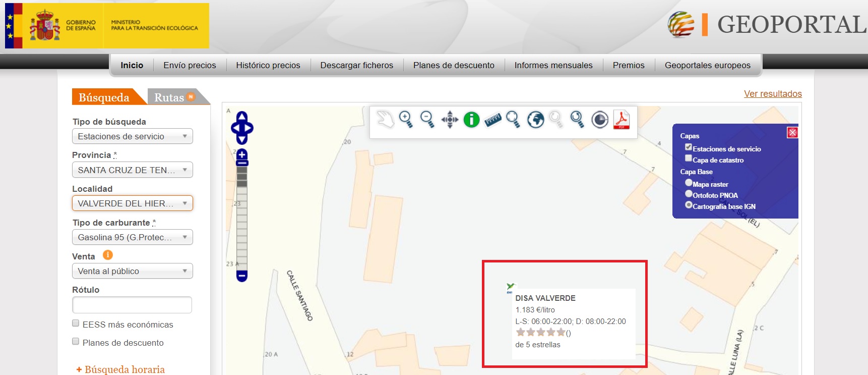
Task: Click the Venta orange info icon
Action: click(x=108, y=255)
